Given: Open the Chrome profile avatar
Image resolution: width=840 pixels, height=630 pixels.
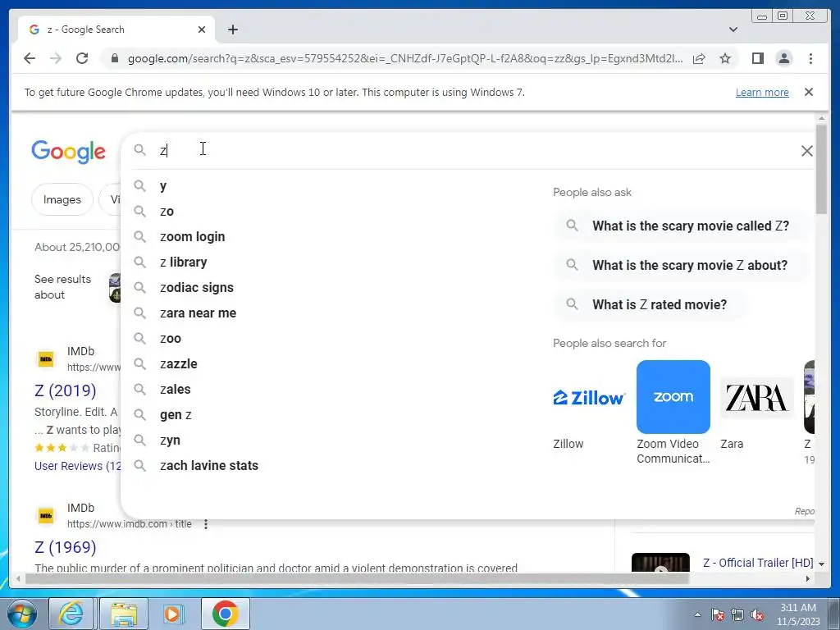Looking at the screenshot, I should point(783,58).
